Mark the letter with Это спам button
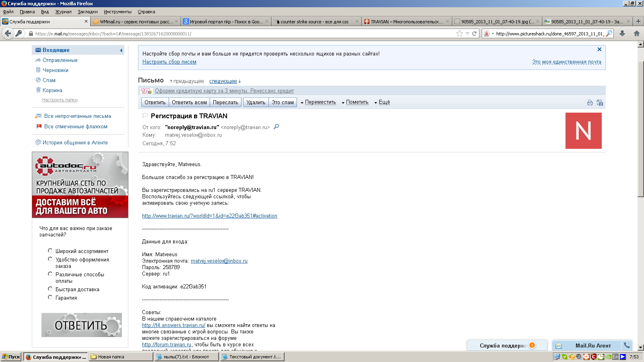Screen dimensions: 644x362 (x=283, y=102)
